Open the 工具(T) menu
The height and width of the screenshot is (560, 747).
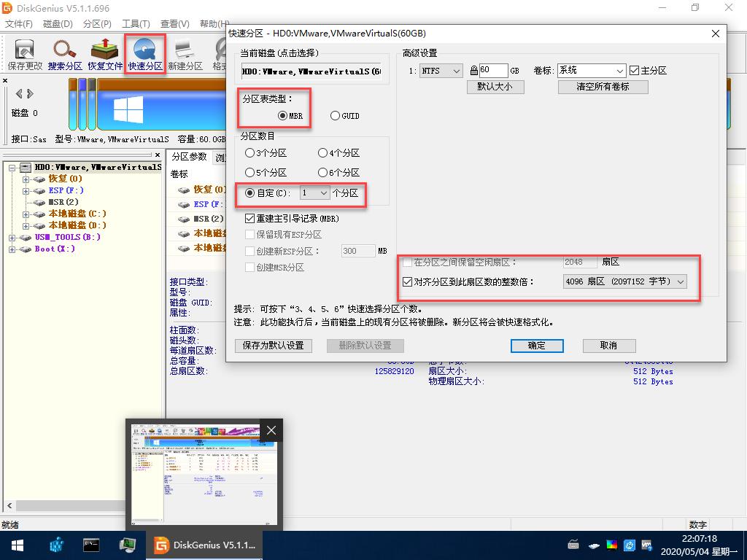tap(135, 23)
